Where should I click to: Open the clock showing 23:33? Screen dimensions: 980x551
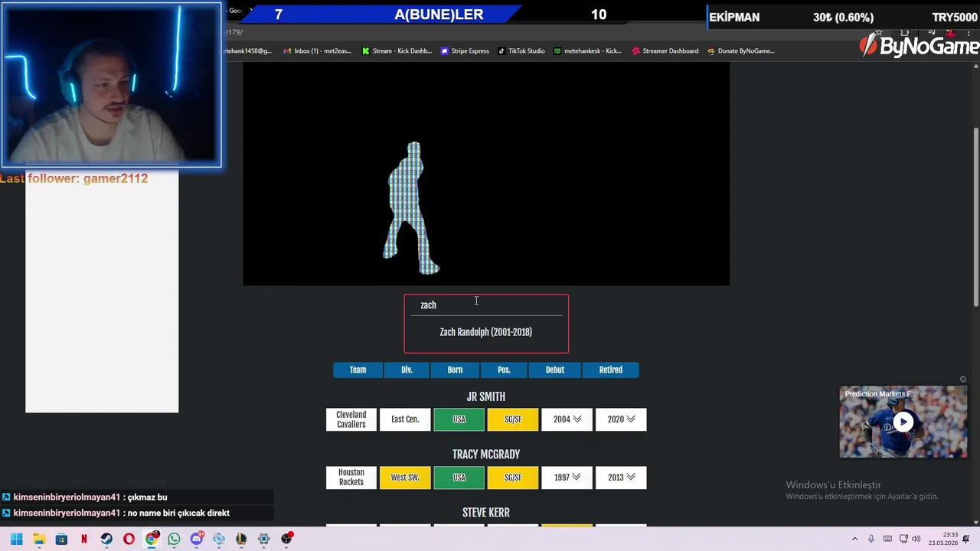[x=942, y=539]
